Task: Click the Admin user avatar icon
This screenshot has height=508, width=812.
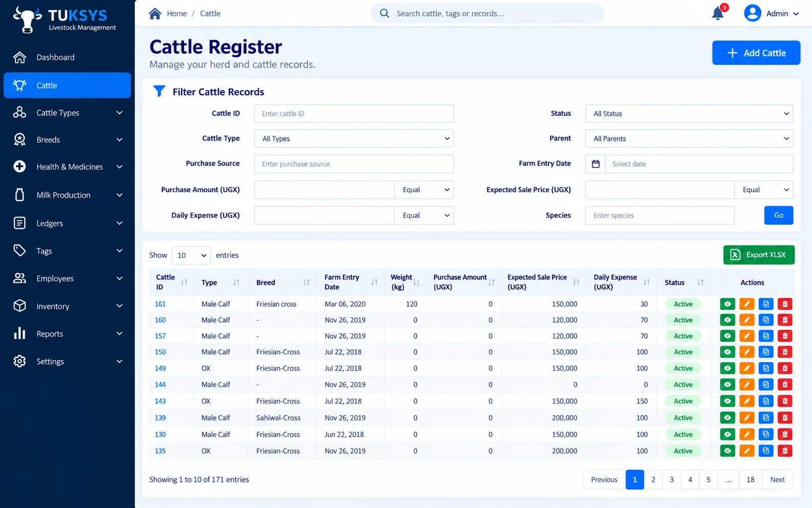Action: [752, 13]
